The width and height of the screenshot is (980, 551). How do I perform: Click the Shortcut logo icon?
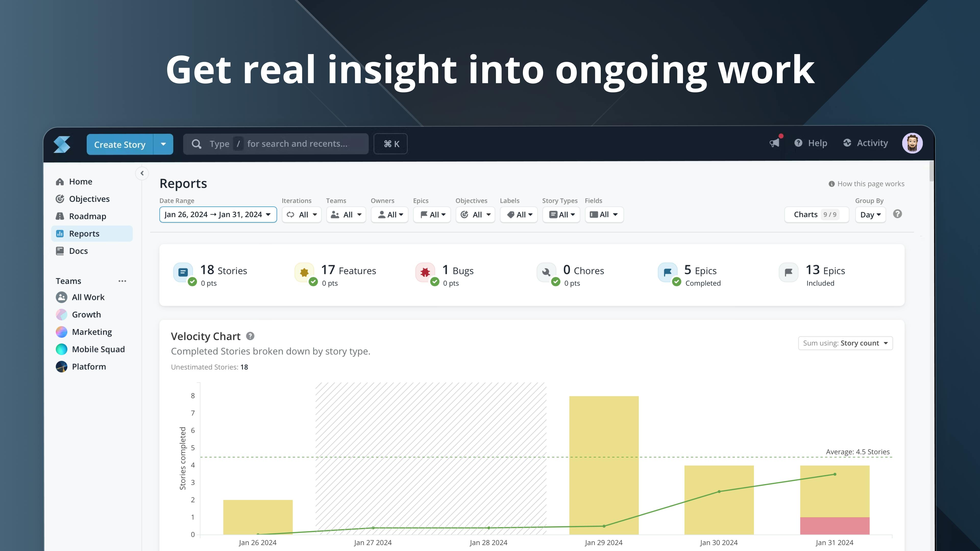pos(62,144)
